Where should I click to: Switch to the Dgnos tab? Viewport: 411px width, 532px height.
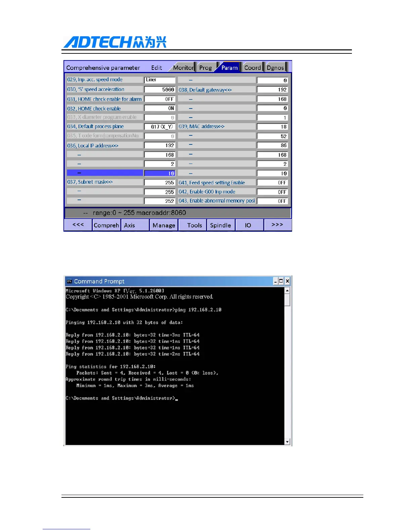tap(275, 68)
